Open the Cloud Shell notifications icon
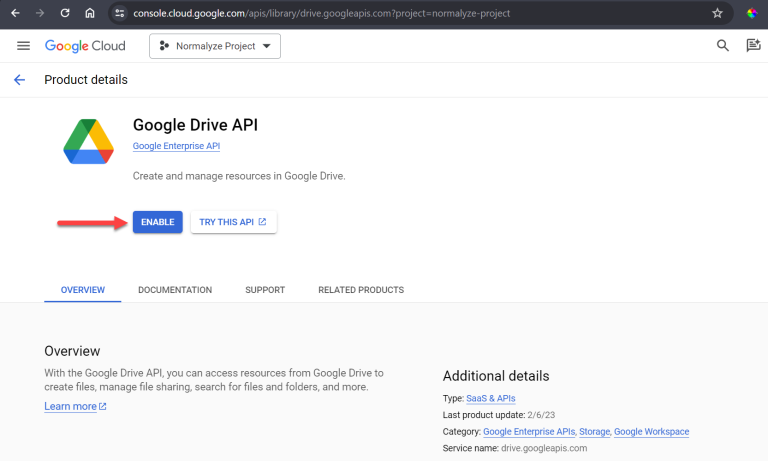 [753, 46]
